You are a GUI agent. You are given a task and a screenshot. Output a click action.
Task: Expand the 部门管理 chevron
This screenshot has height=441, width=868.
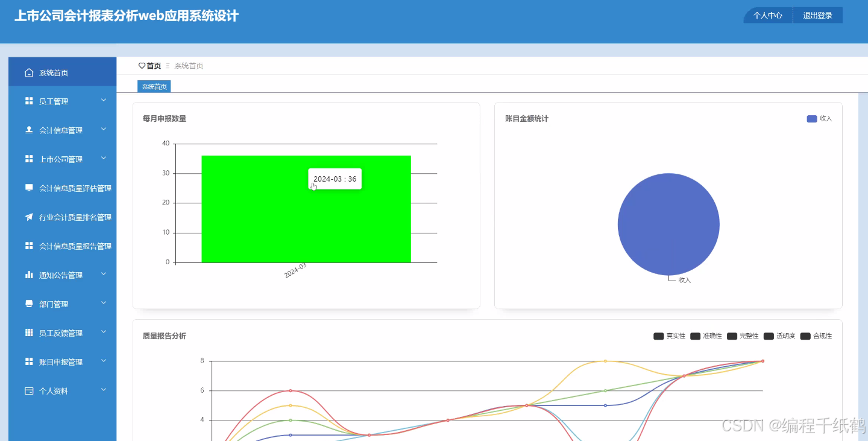tap(104, 303)
